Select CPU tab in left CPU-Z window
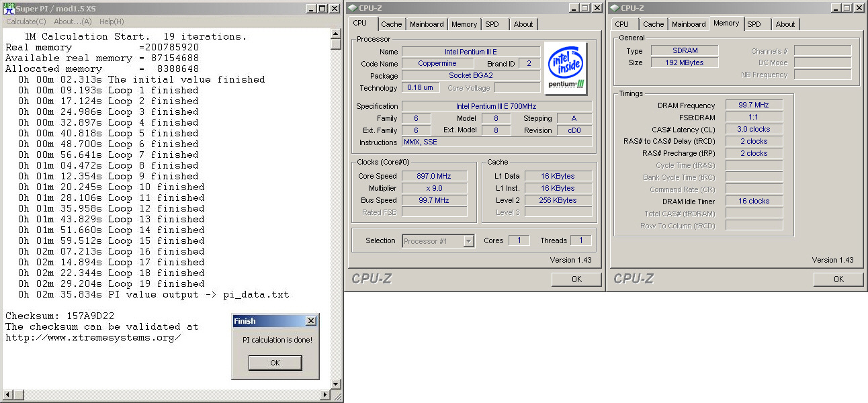Screen dimensions: 868x403 360,23
